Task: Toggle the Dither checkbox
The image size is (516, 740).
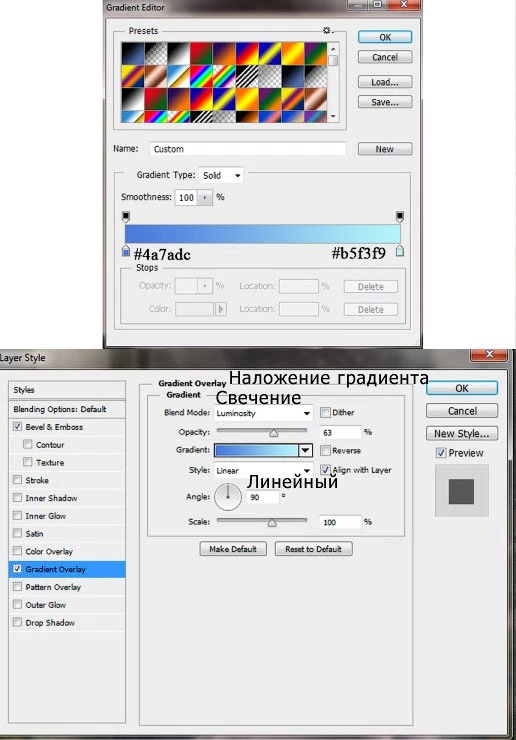Action: (x=325, y=412)
